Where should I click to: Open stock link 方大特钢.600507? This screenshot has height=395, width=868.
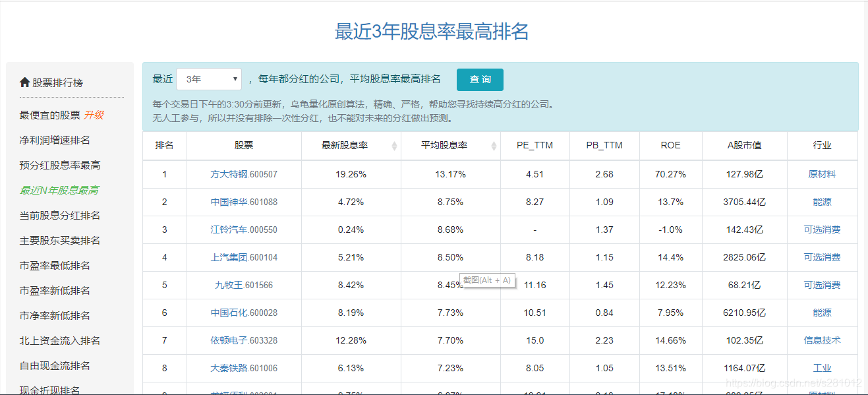[244, 174]
